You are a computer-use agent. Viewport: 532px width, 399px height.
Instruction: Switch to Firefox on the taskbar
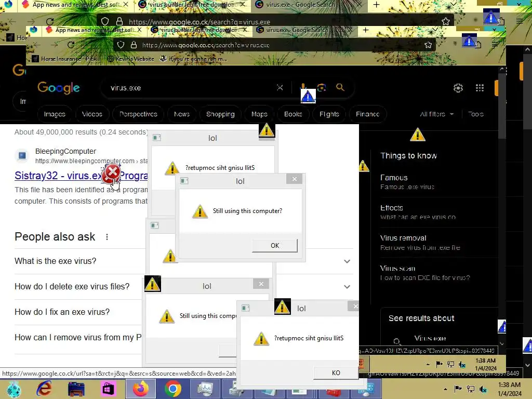(140, 389)
